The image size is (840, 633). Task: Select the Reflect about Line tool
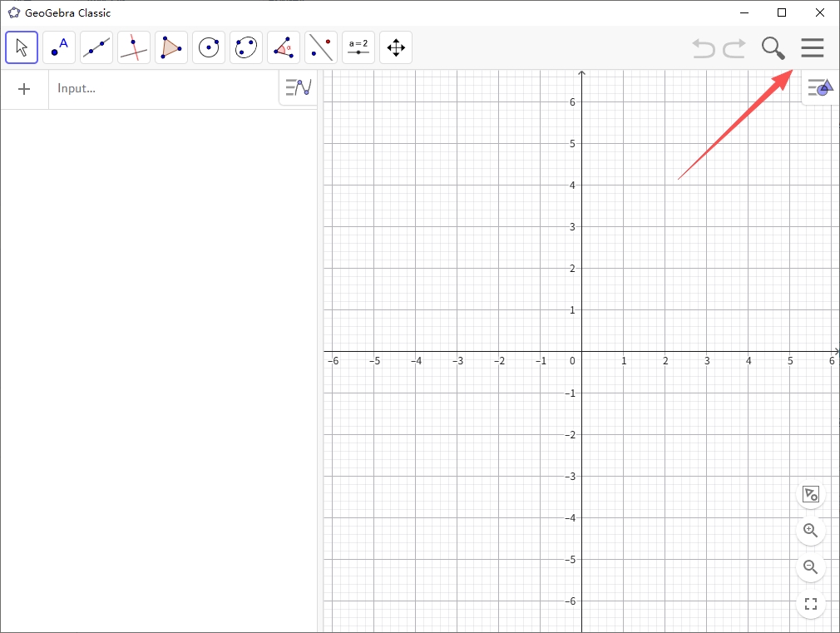pyautogui.click(x=321, y=47)
